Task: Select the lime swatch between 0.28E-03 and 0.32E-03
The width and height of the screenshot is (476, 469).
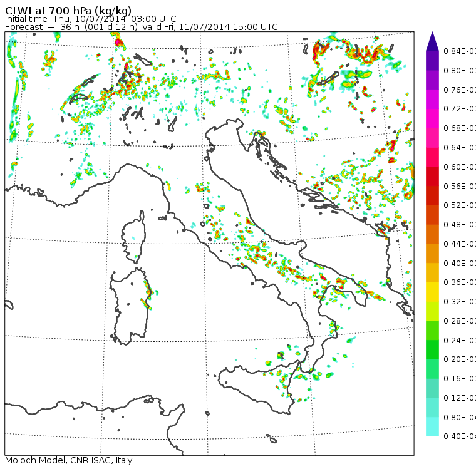Action: tap(432, 311)
